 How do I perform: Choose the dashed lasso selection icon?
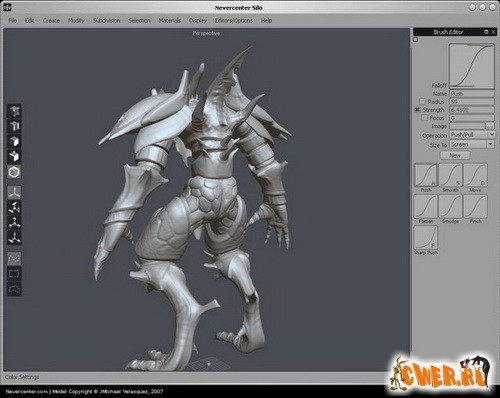[14, 289]
